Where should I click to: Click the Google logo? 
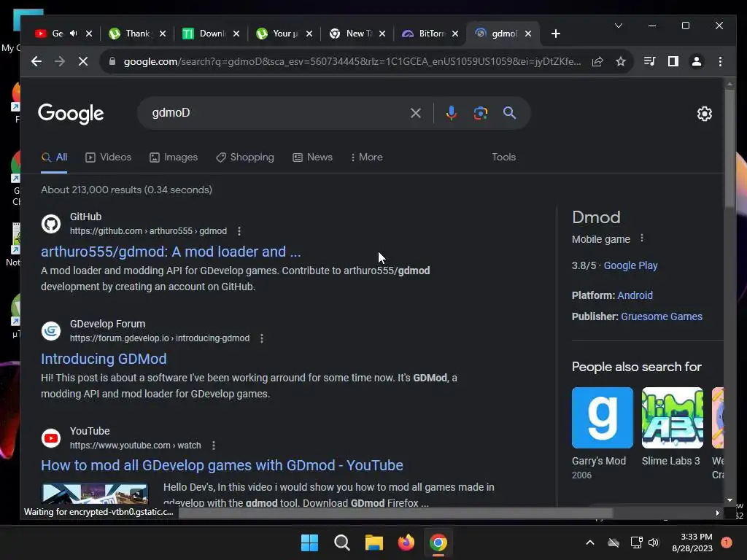[x=71, y=114]
